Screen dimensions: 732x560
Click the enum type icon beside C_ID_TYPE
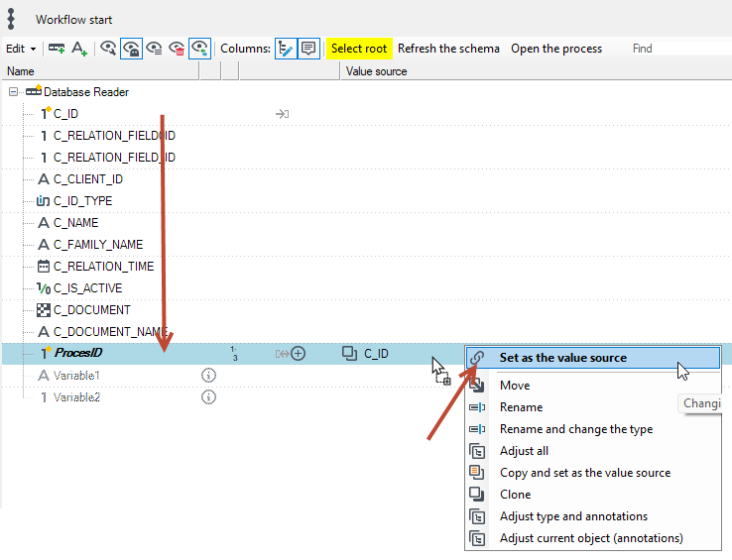[x=43, y=201]
